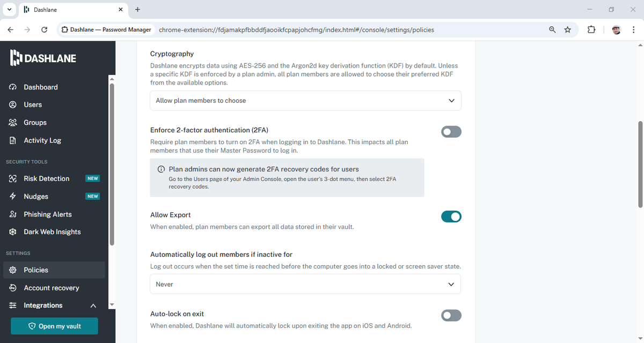View the Activity Log
This screenshot has width=644, height=343.
click(42, 140)
